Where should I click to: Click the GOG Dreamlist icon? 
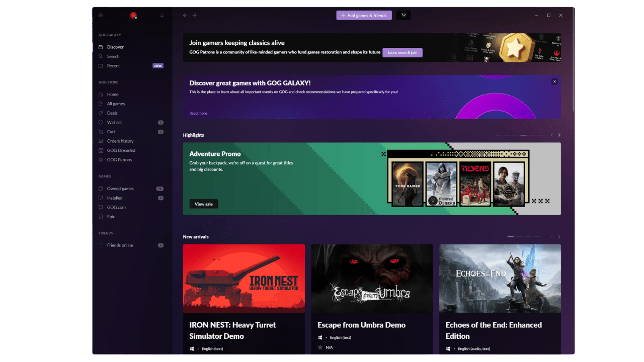click(x=101, y=150)
